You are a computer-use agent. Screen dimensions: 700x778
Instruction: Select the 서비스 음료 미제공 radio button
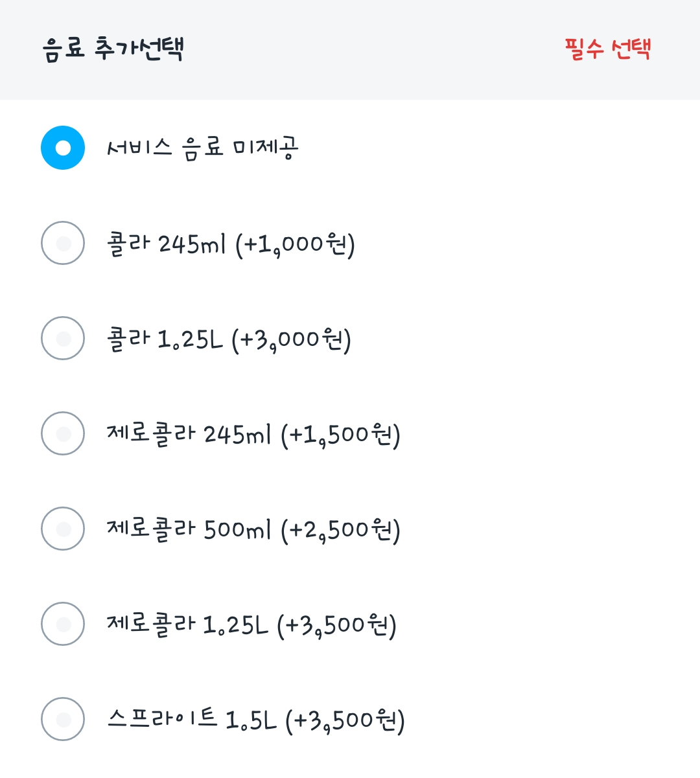click(x=63, y=148)
